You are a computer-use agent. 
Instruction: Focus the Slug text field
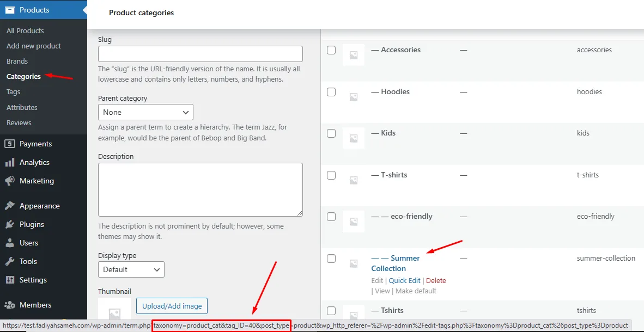point(201,54)
